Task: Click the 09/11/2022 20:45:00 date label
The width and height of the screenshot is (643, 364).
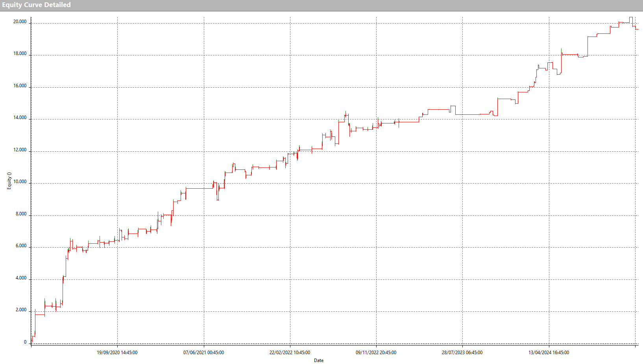Action: pyautogui.click(x=376, y=353)
